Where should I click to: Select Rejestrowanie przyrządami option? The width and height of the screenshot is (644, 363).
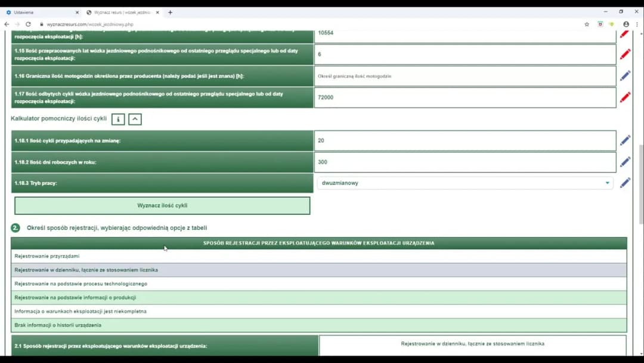318,256
